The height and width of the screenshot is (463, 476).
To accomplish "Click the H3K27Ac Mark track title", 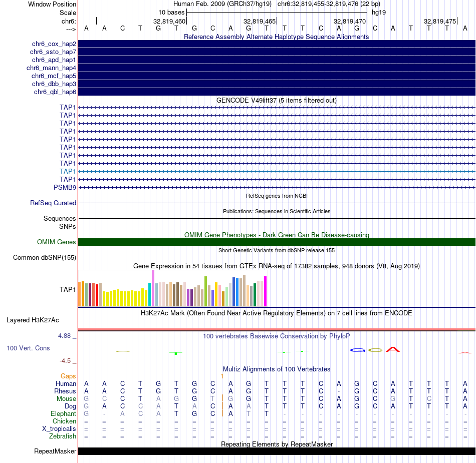I will 277,313.
